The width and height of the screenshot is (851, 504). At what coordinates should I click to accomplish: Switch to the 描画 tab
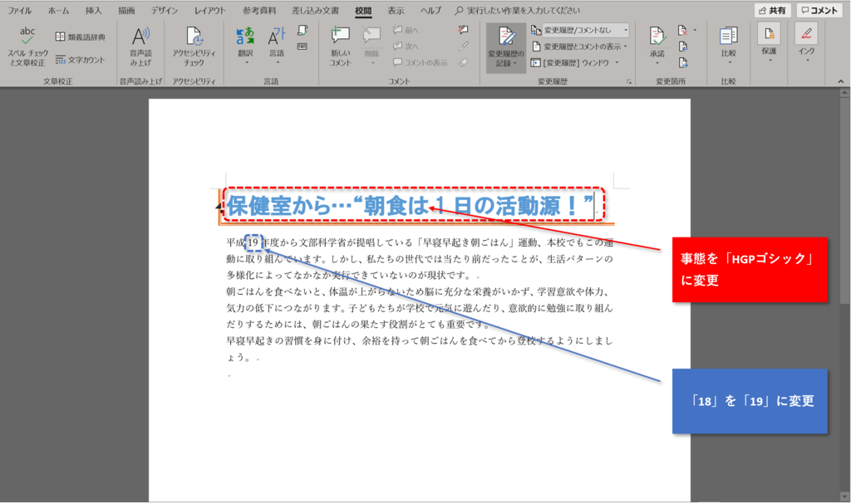point(126,10)
